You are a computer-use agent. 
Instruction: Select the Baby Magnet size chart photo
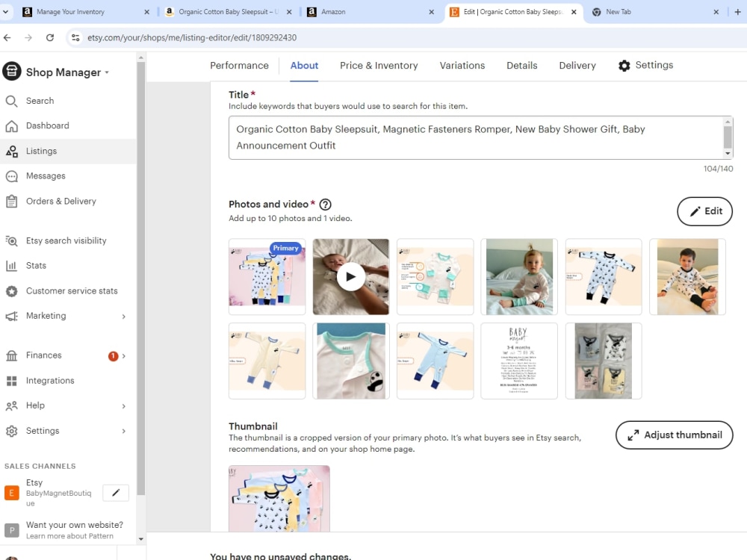519,361
